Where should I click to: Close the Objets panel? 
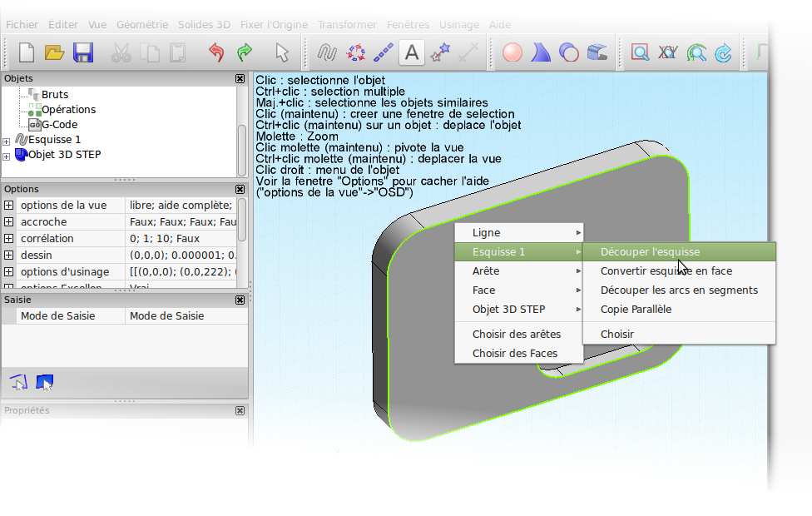(x=240, y=78)
